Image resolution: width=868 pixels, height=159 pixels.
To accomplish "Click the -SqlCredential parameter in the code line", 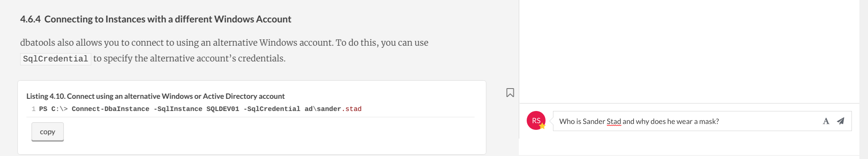I will pos(272,109).
